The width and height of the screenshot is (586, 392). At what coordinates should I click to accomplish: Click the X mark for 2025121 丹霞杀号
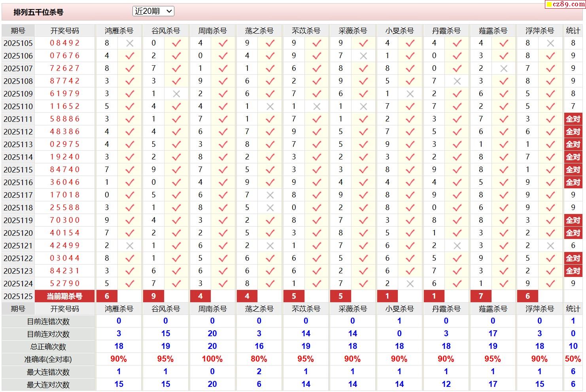coord(457,246)
